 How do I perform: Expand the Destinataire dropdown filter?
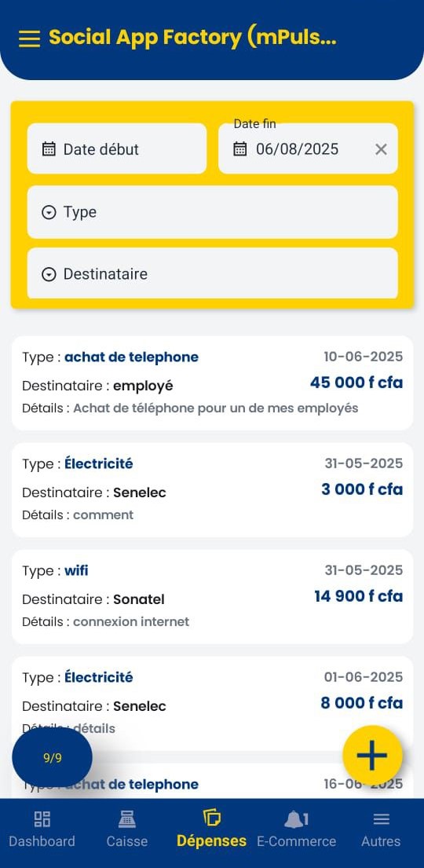tap(213, 273)
